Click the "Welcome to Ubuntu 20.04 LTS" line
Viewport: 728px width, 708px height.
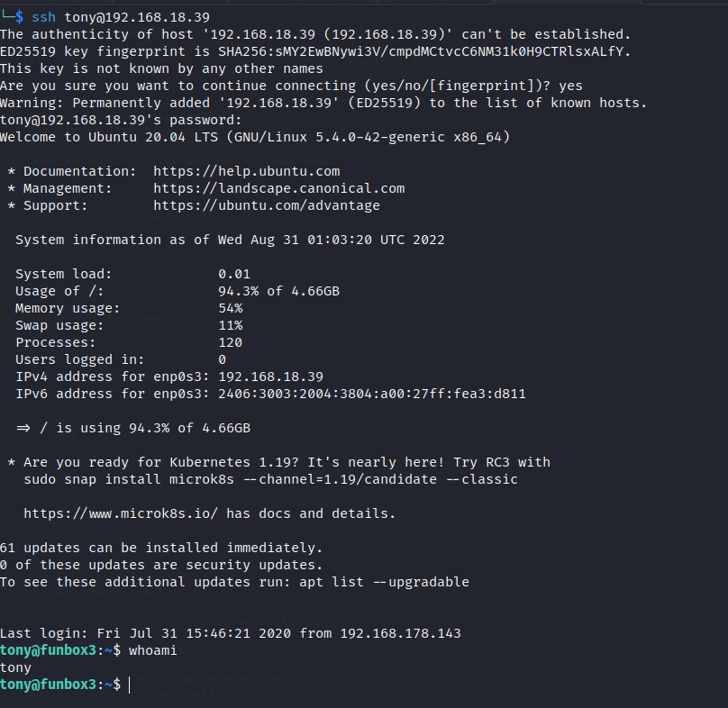(x=255, y=137)
